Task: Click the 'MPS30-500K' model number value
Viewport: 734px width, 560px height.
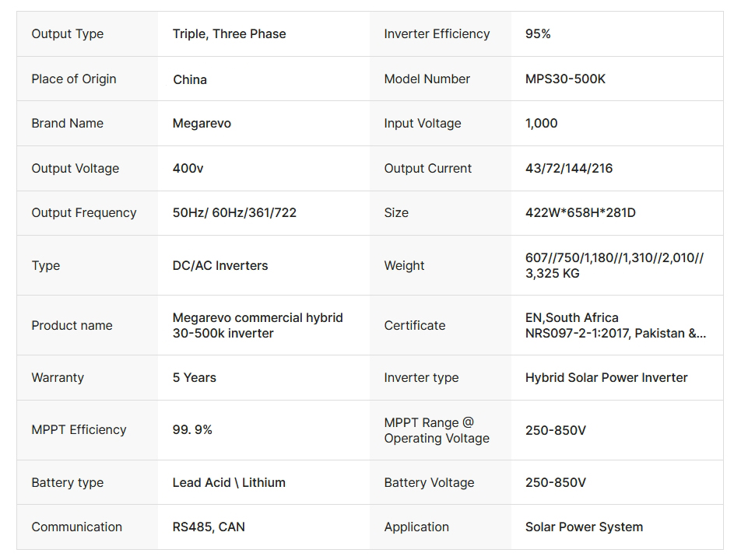Action: pos(565,79)
